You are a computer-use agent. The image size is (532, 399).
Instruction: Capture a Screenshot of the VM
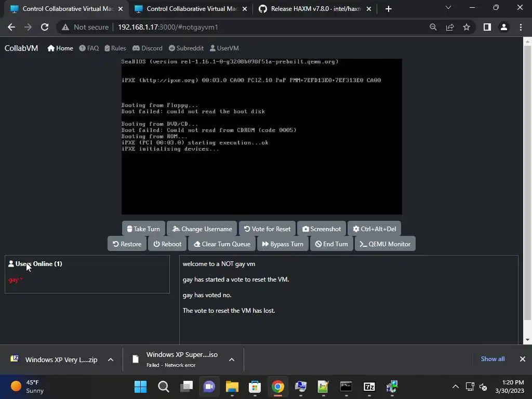point(322,229)
